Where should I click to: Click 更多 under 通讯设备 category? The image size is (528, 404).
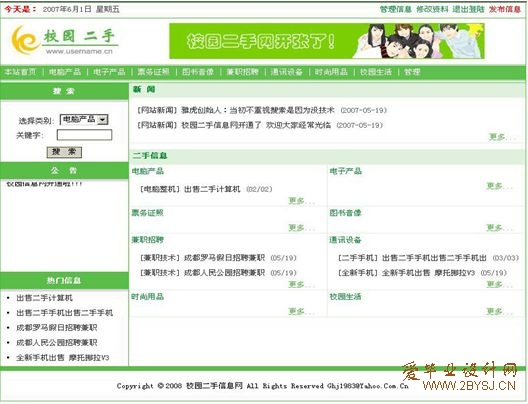[499, 284]
